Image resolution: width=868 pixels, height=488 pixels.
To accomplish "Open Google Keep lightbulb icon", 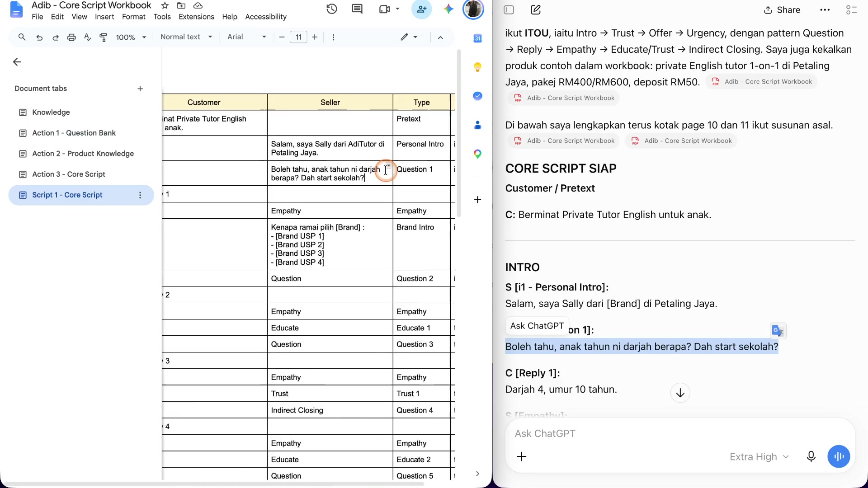I will (x=477, y=67).
